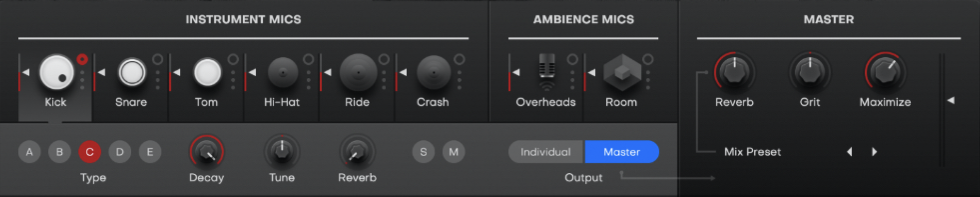This screenshot has height=197, width=980.
Task: Click the Master Maximize knob
Action: (x=885, y=72)
